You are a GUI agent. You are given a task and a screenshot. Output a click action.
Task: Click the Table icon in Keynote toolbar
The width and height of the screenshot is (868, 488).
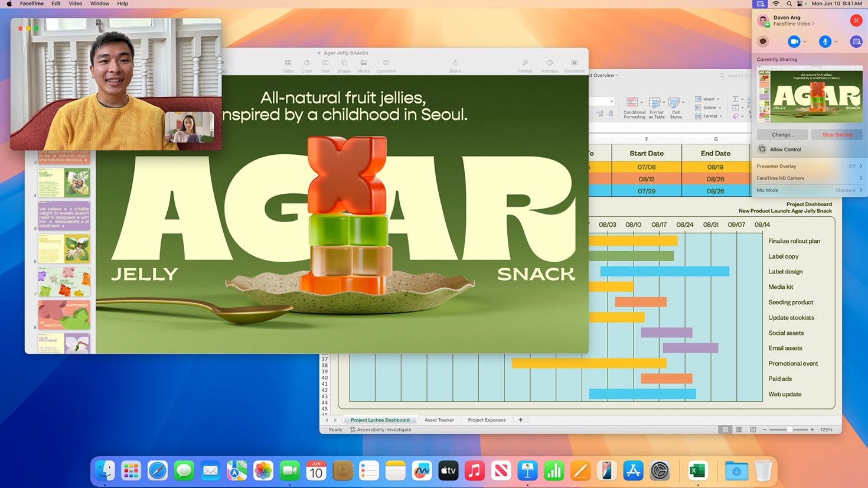tap(288, 64)
